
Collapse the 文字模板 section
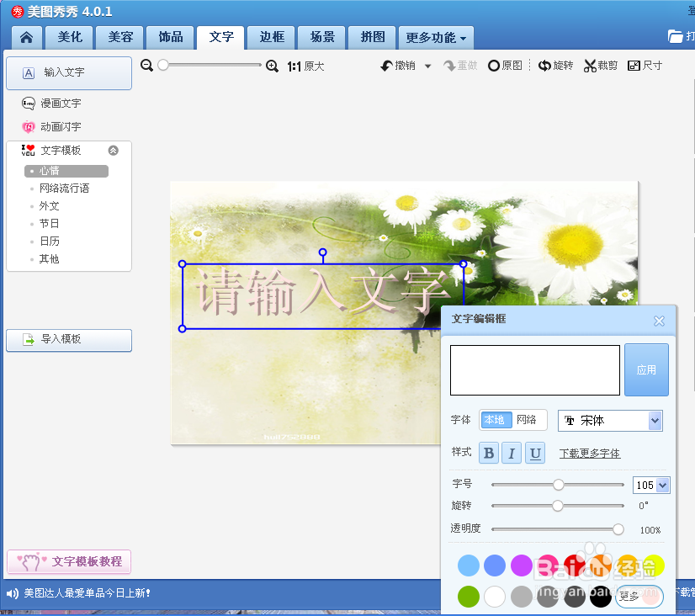coord(112,151)
